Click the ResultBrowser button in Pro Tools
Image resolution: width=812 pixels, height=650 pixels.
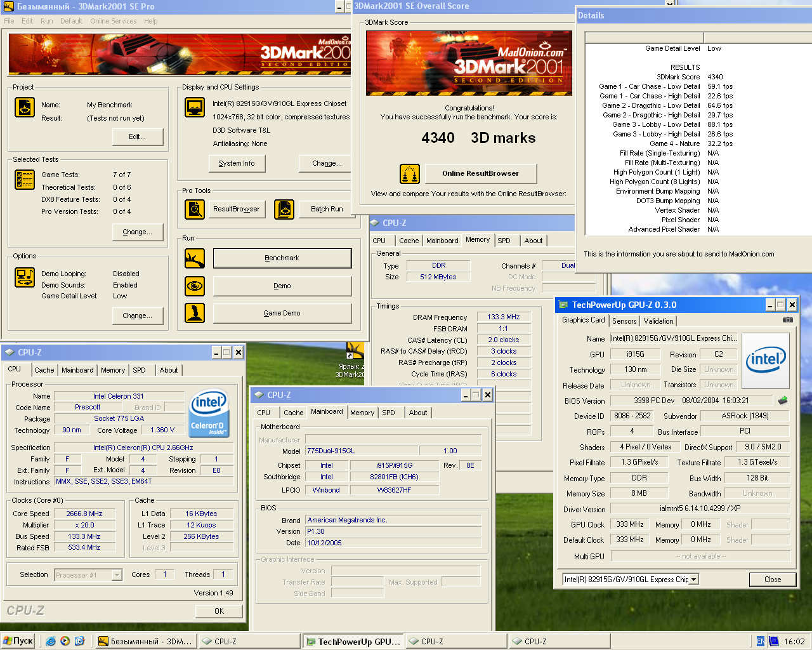click(237, 209)
